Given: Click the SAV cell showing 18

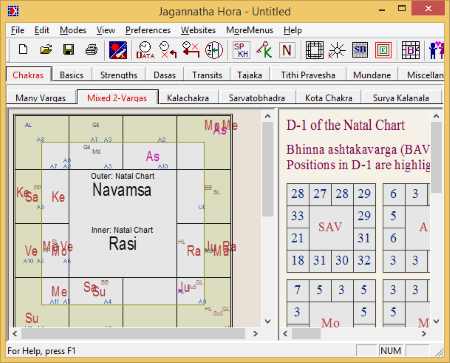Looking at the screenshot, I should (298, 261).
